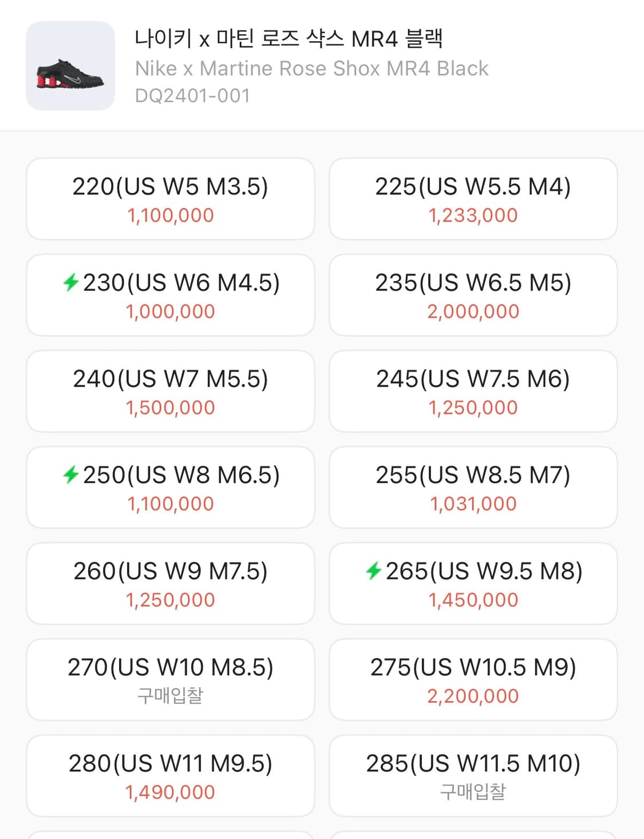Select size 220 (US W5 M3.5)
The height and width of the screenshot is (839, 644).
(171, 199)
